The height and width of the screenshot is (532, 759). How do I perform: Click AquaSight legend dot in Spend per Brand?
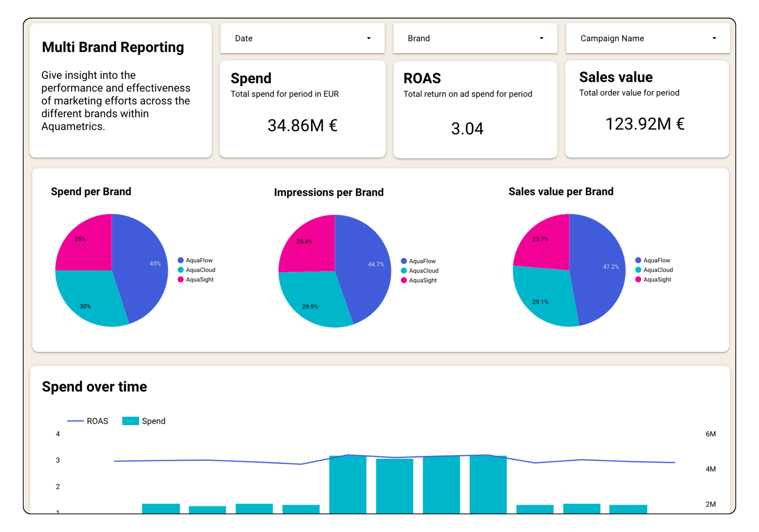[x=181, y=280]
